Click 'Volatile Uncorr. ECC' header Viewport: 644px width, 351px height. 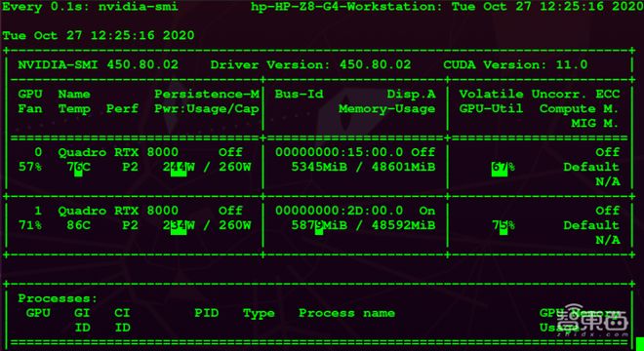540,94
